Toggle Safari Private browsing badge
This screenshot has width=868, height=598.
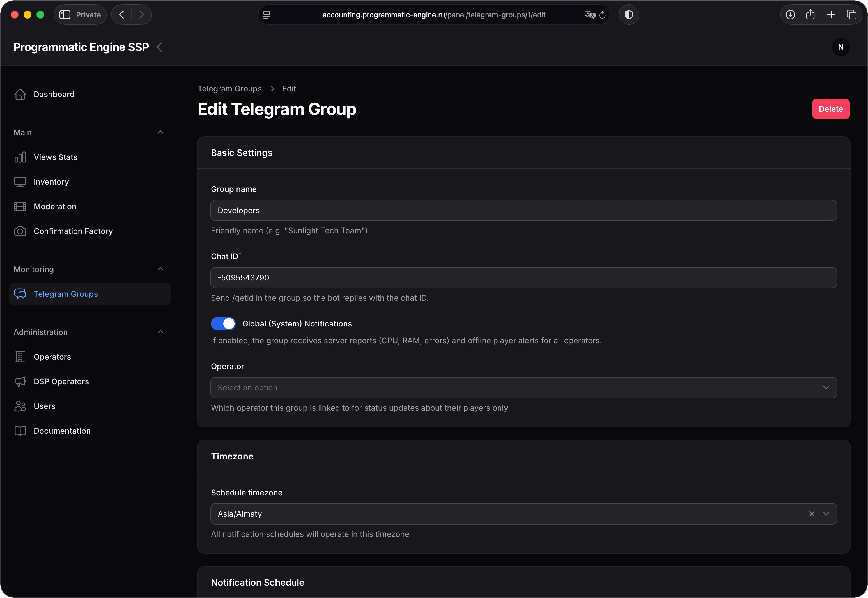click(80, 15)
